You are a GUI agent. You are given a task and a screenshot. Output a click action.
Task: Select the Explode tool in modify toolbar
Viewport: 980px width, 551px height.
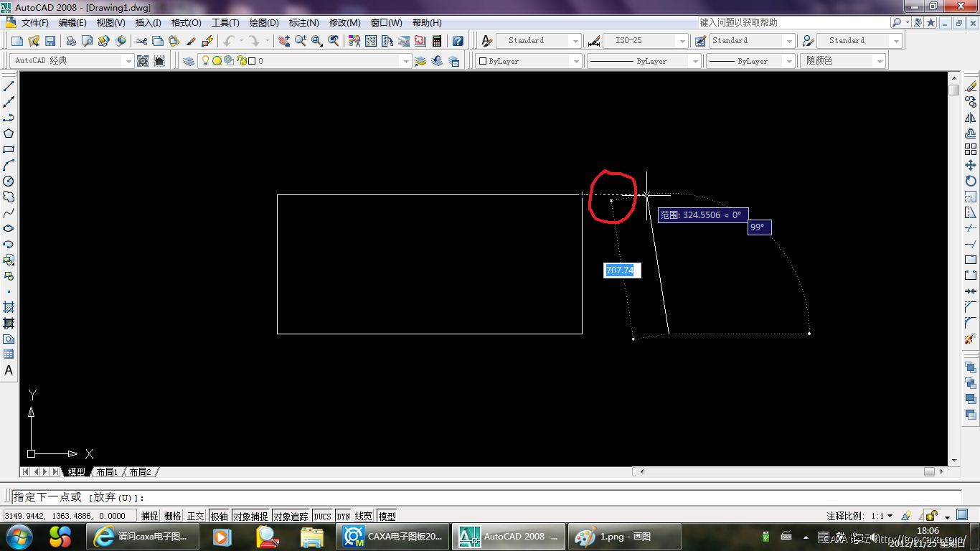tap(971, 339)
